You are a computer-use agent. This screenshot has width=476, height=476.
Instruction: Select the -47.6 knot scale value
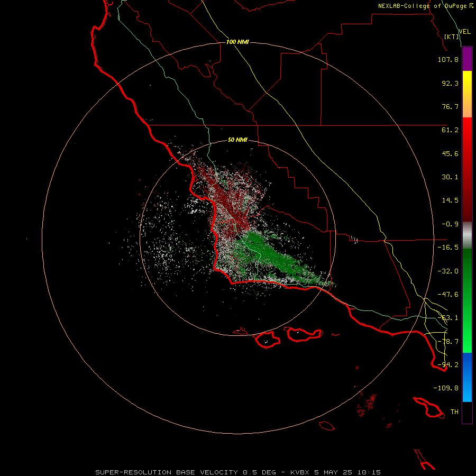pyautogui.click(x=448, y=295)
